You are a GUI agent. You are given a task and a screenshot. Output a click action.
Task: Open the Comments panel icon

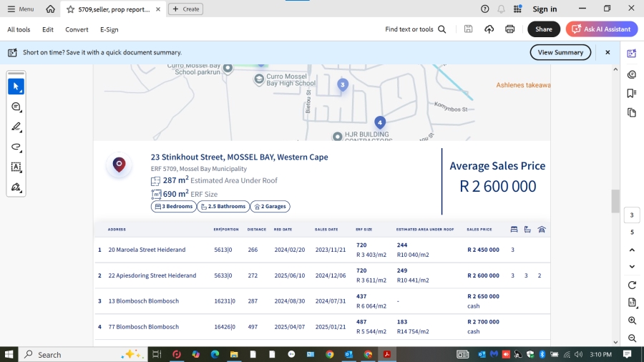point(632,74)
